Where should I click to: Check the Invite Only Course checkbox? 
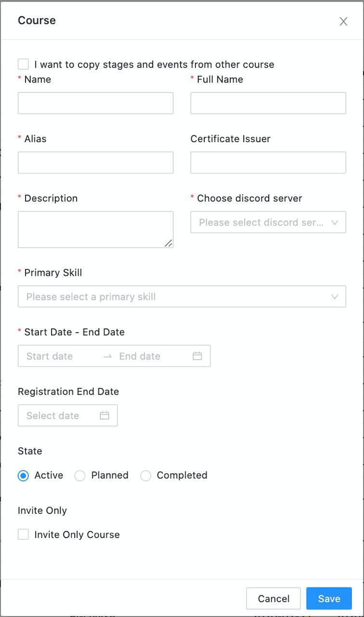pos(23,534)
